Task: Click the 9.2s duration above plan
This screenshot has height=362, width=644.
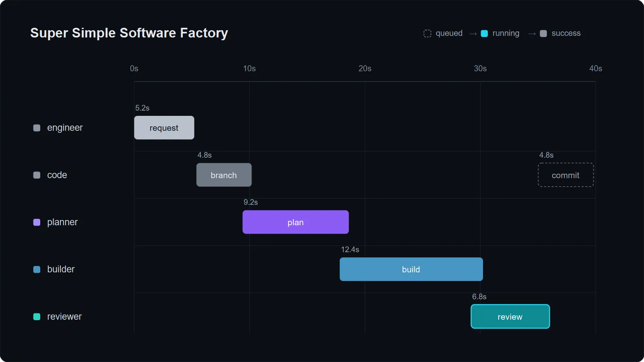Action: [251, 202]
